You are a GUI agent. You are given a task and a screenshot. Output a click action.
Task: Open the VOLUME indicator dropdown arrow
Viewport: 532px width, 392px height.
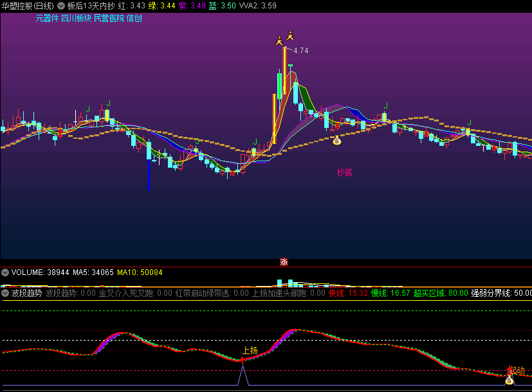pyautogui.click(x=6, y=272)
